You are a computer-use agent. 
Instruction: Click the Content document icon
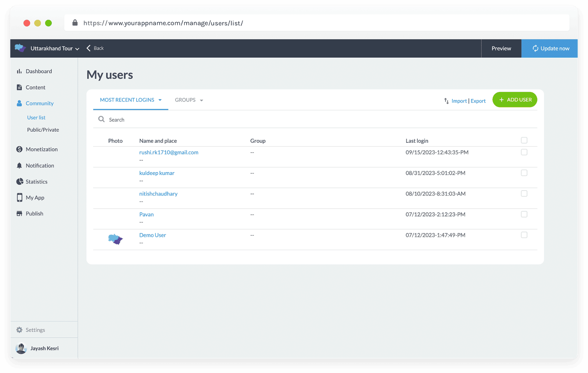[19, 87]
